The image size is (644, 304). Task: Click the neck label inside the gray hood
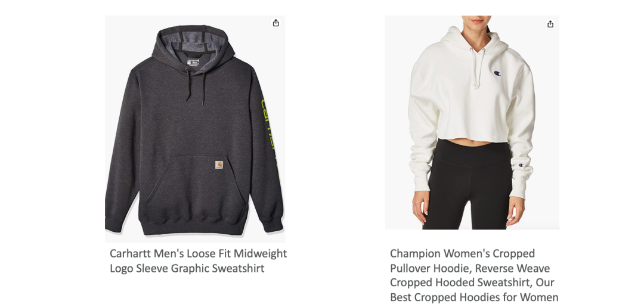pyautogui.click(x=193, y=63)
